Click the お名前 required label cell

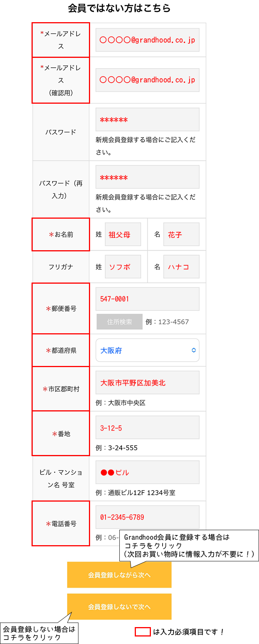click(61, 234)
